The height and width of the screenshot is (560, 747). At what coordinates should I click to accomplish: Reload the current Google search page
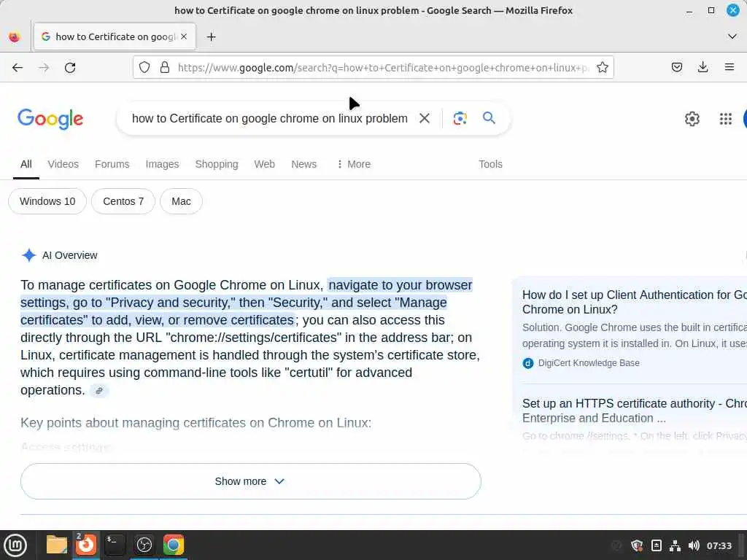pos(70,68)
